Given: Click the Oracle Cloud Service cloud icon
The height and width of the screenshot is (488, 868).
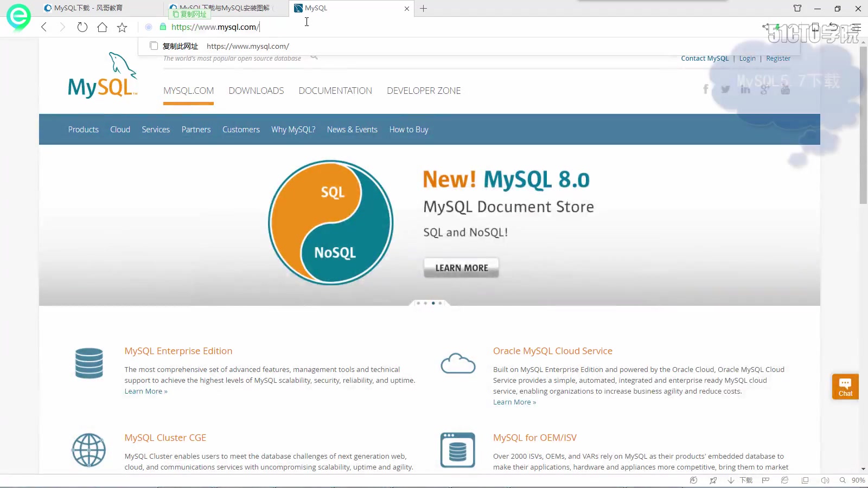Looking at the screenshot, I should (x=458, y=363).
